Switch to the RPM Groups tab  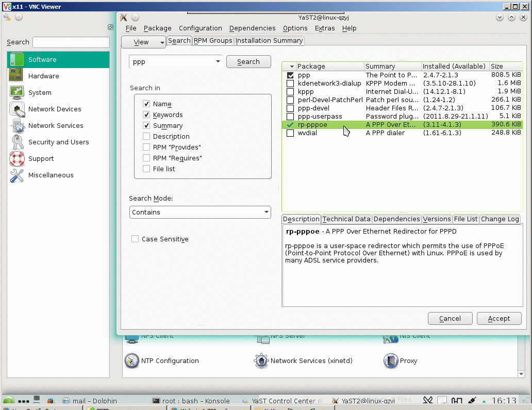coord(213,41)
